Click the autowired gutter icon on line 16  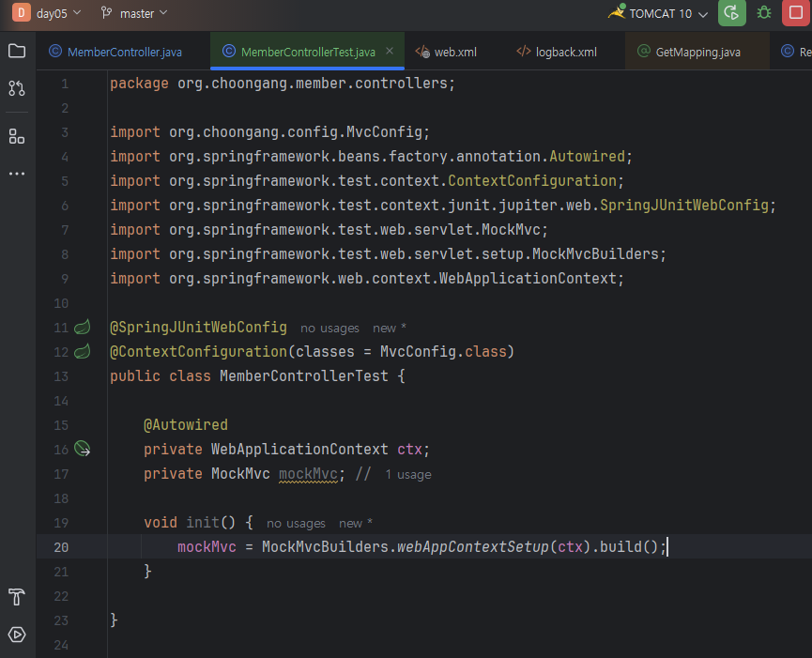click(83, 450)
